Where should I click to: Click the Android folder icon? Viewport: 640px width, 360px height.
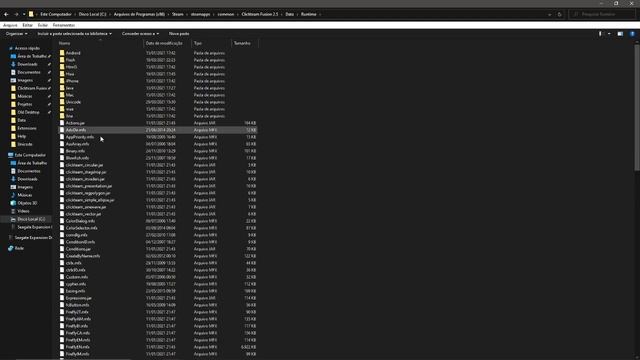coord(62,53)
